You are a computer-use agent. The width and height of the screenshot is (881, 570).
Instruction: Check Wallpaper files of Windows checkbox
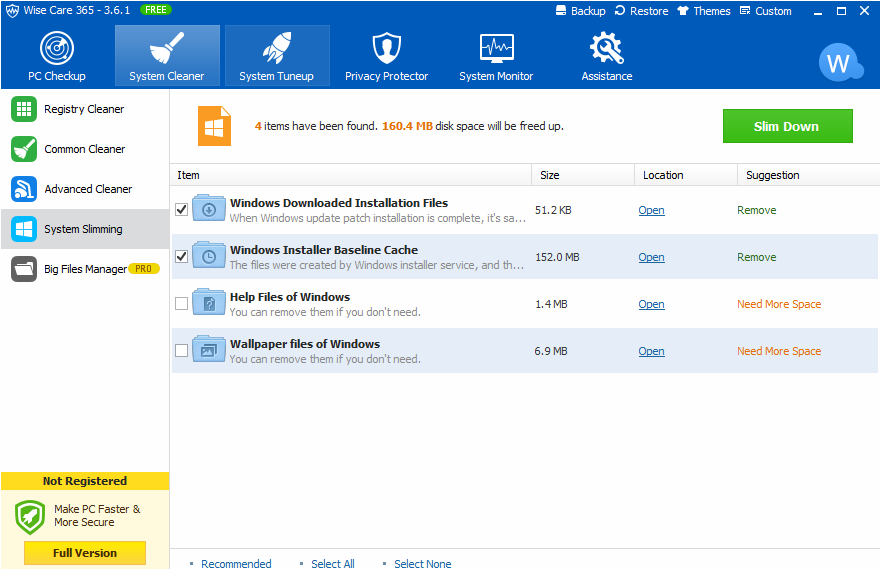coord(181,351)
